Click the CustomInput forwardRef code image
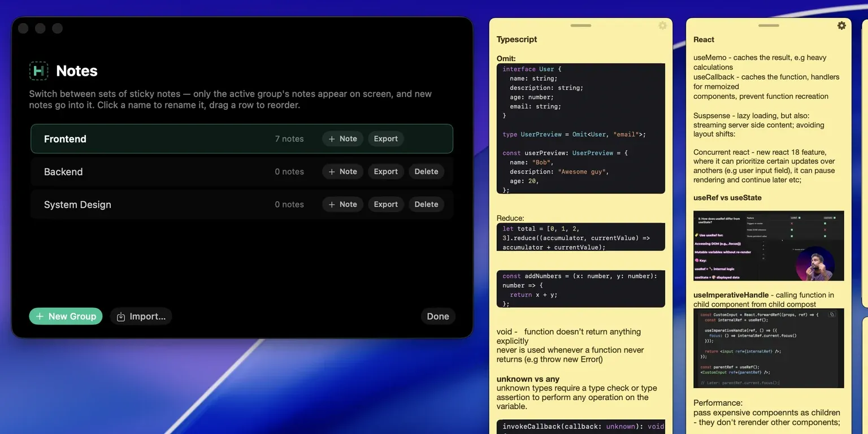The width and height of the screenshot is (868, 434). click(x=769, y=348)
